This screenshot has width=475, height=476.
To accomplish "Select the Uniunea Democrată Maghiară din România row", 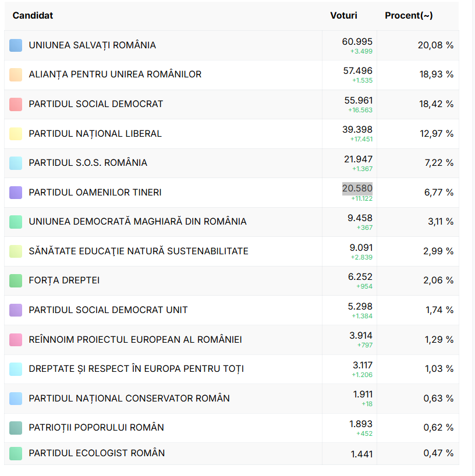I will click(x=137, y=222).
